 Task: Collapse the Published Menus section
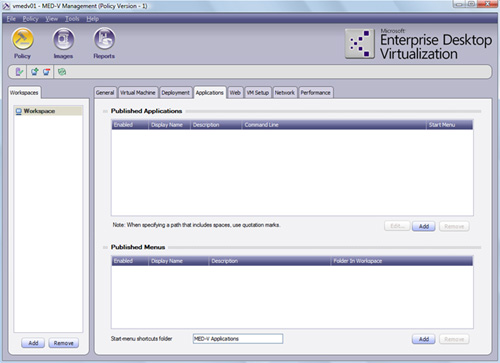tap(105, 247)
